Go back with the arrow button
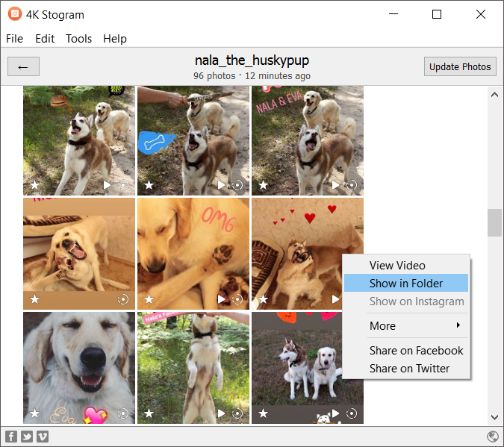 click(23, 67)
